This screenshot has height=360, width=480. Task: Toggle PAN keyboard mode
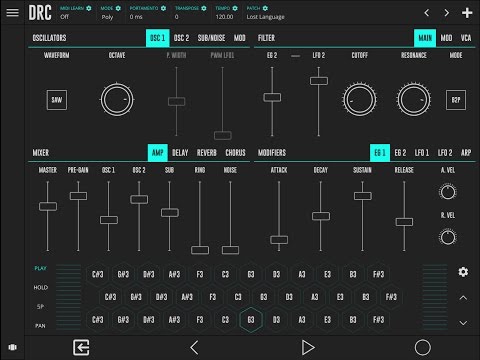click(x=40, y=326)
